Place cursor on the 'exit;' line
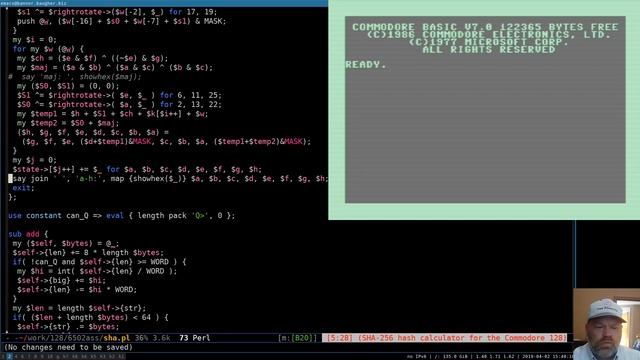 point(23,188)
